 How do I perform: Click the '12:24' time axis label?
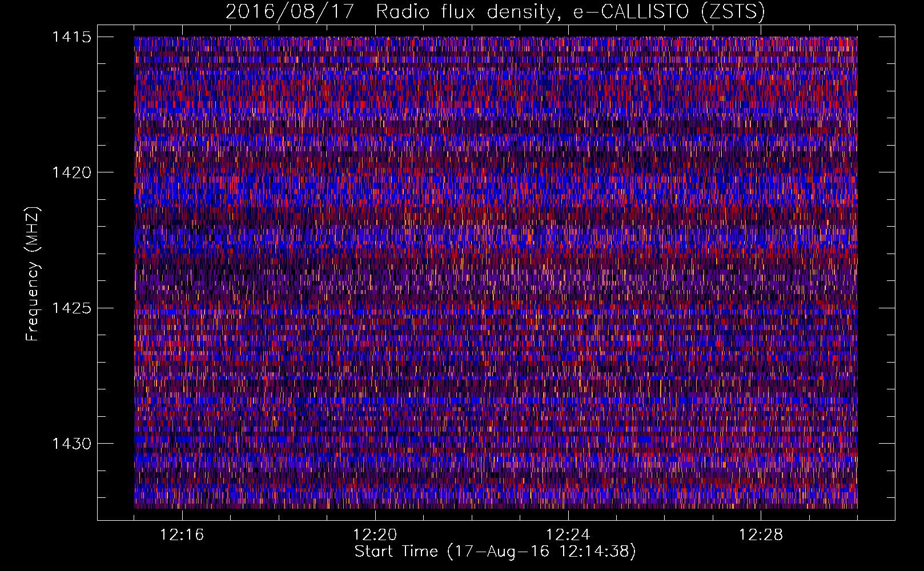(x=568, y=535)
